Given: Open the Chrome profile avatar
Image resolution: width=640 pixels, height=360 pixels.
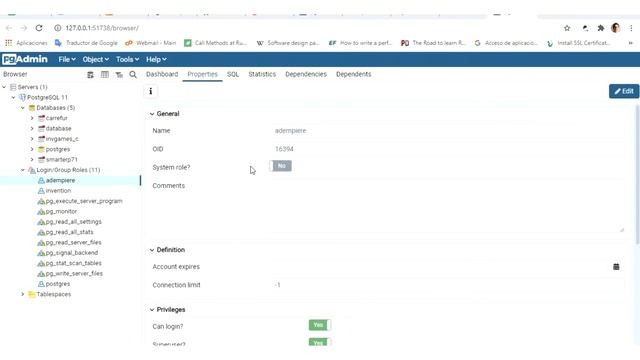Looking at the screenshot, I should (x=616, y=28).
